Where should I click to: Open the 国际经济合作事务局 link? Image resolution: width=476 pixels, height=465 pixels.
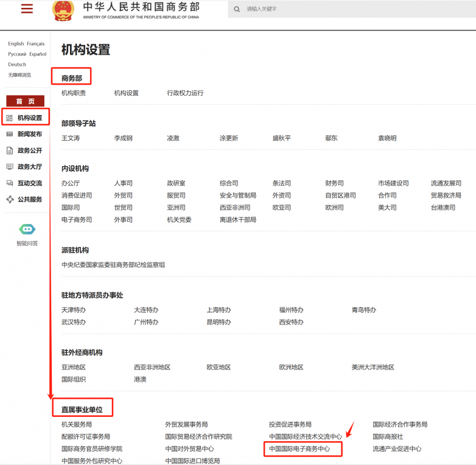click(x=400, y=424)
